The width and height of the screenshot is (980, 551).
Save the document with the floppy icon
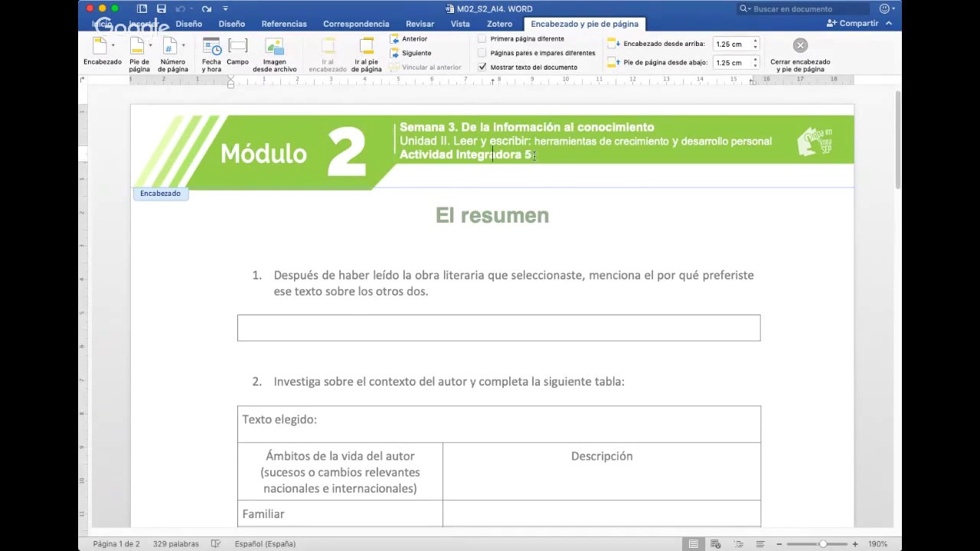162,8
